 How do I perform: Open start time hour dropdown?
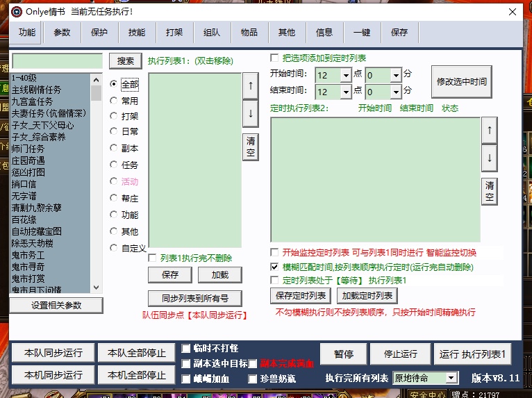pos(346,75)
